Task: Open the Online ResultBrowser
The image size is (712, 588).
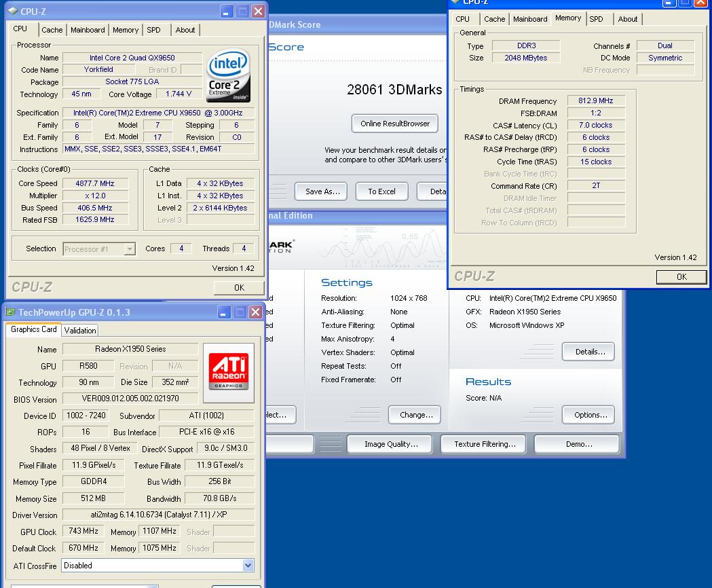Action: click(395, 124)
